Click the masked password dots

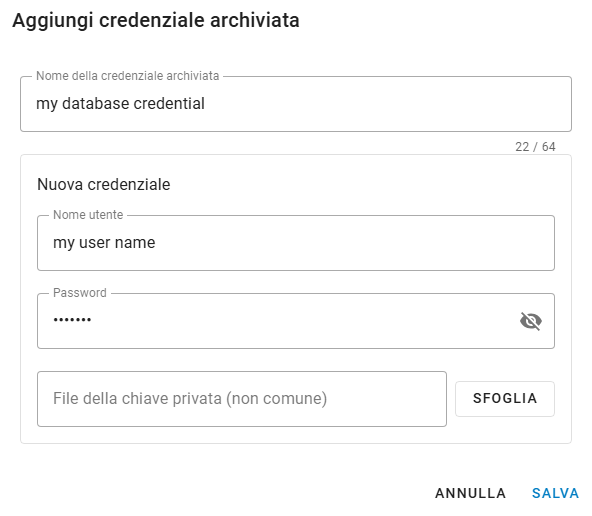click(72, 320)
